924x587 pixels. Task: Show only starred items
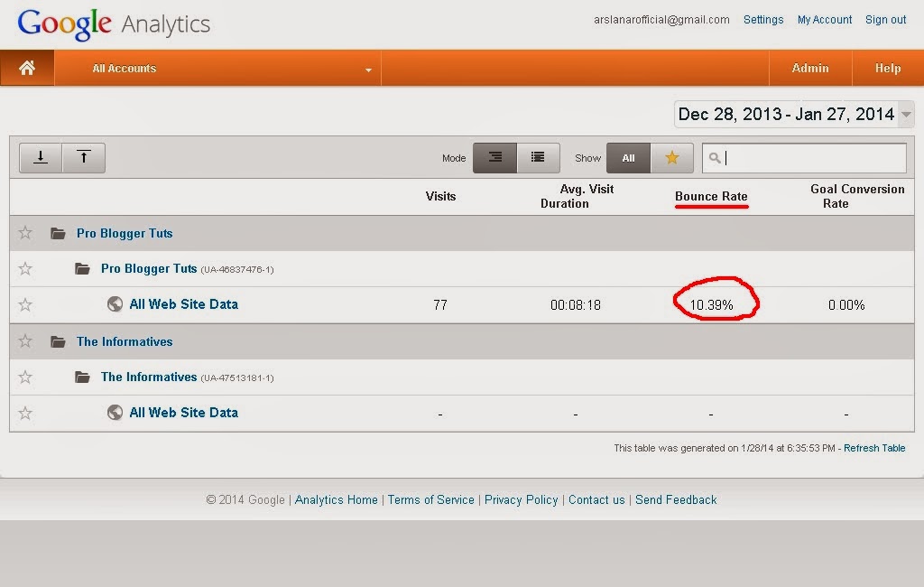tap(671, 157)
